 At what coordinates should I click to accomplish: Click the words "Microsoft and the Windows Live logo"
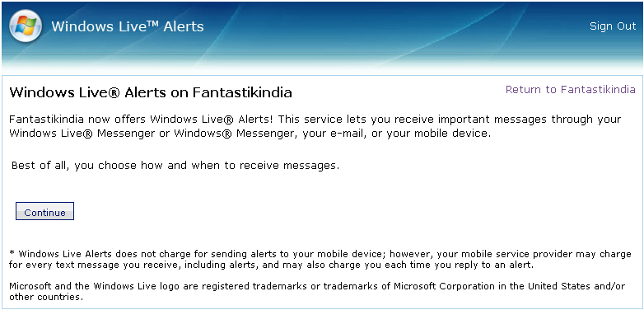pyautogui.click(x=79, y=286)
